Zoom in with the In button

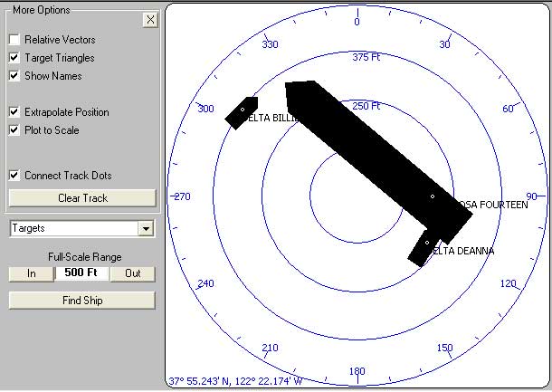point(32,273)
